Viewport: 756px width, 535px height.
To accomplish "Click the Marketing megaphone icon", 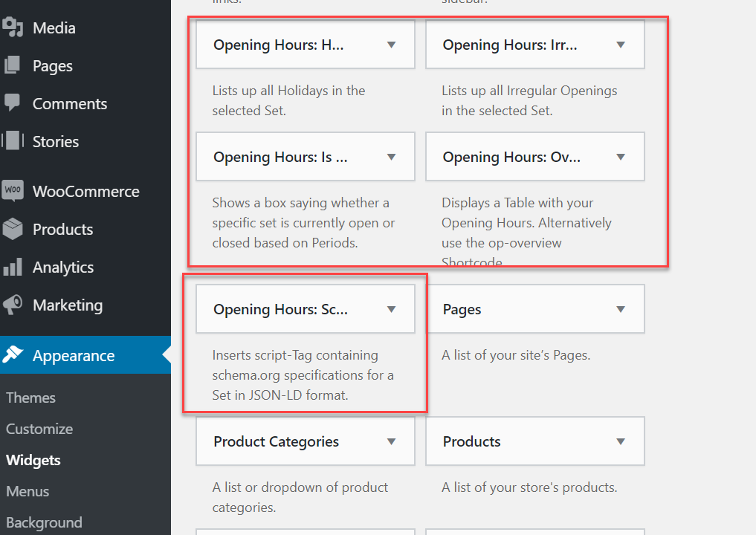I will pos(13,305).
